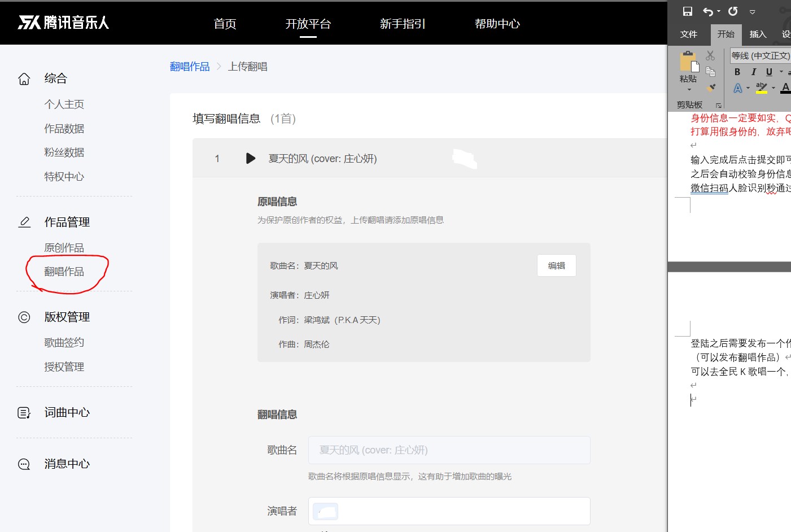Apply the yellow text highlight color
791x532 pixels.
point(762,88)
